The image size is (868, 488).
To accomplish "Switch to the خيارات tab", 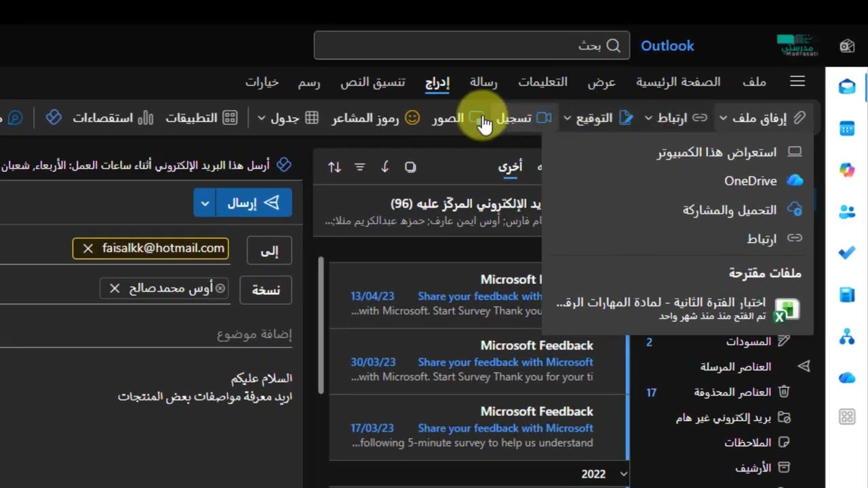I will (262, 82).
